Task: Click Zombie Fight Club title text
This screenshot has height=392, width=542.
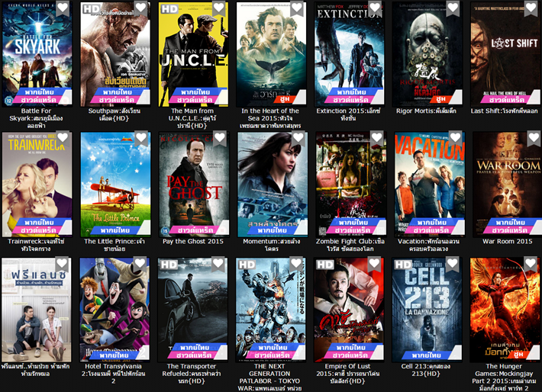Action: coord(350,245)
